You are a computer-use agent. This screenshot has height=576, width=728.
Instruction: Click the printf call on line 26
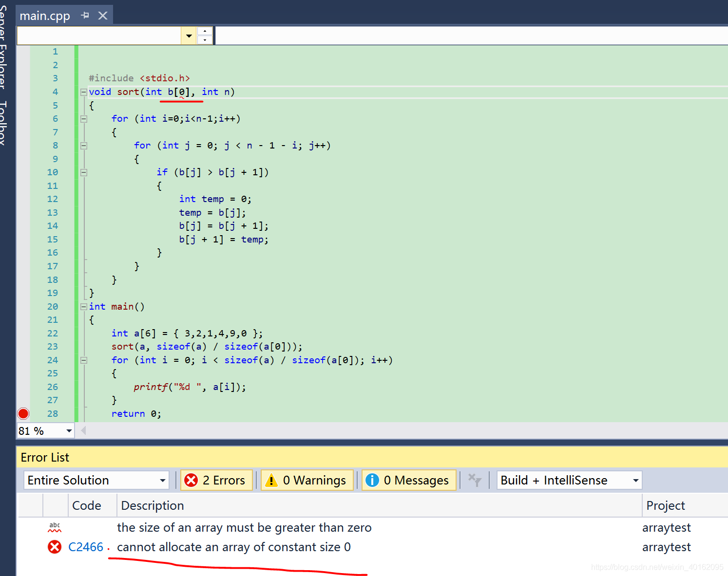coord(190,387)
